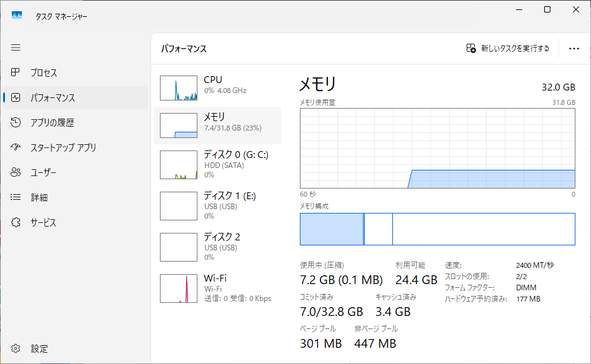591x364 pixels.
Task: Open the ユーザー users icon
Action: pyautogui.click(x=16, y=172)
